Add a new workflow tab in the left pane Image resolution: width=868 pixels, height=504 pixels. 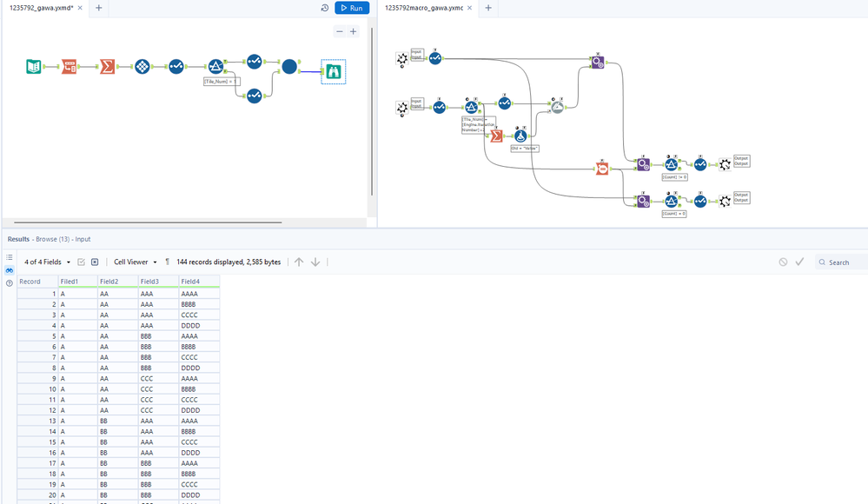[x=98, y=8]
